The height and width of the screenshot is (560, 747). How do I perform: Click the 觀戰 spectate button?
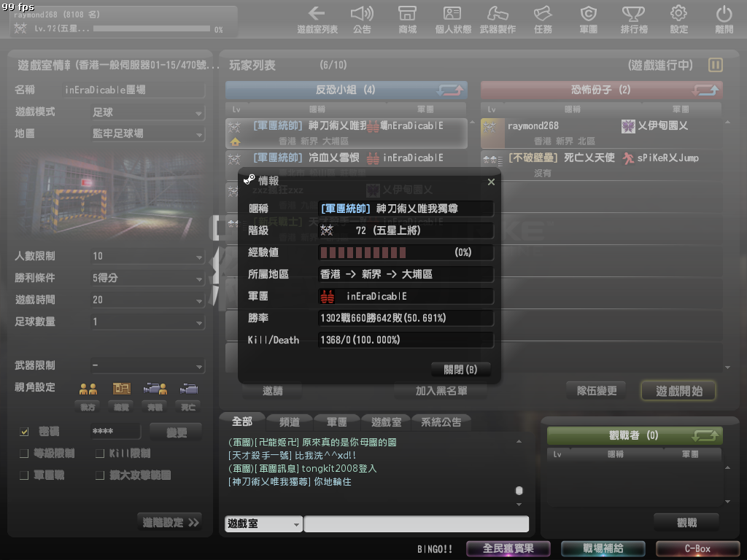(x=686, y=523)
